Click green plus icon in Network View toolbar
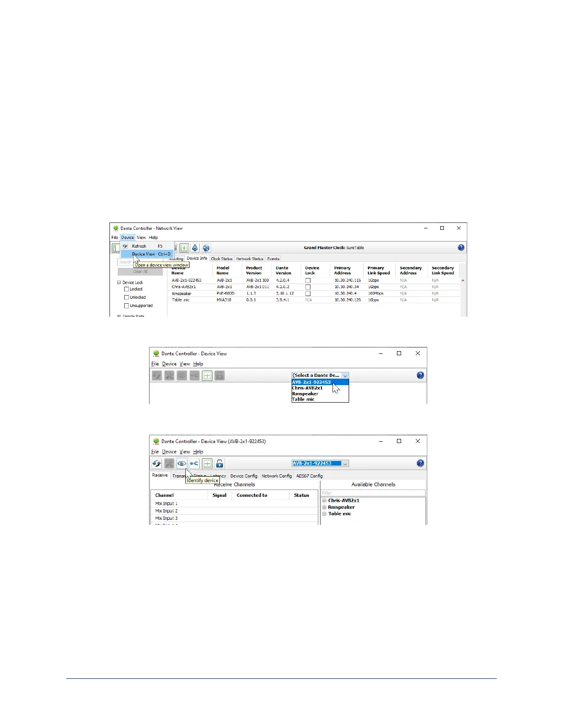The image size is (563, 728). pyautogui.click(x=184, y=248)
